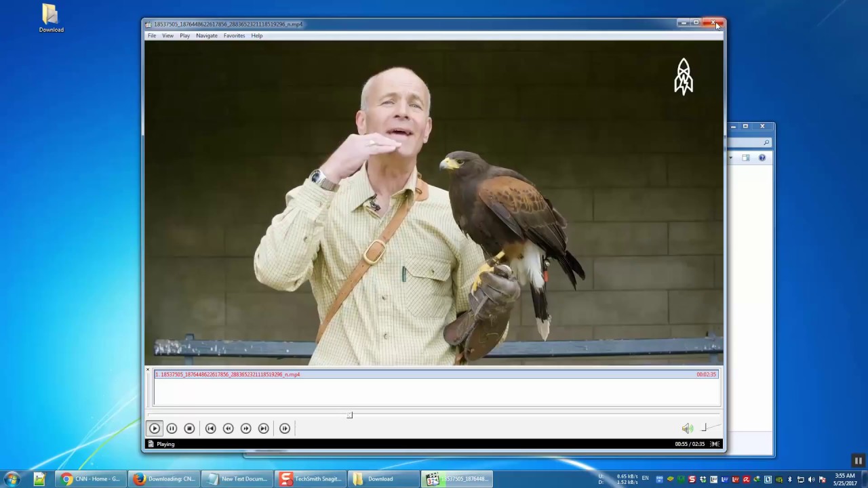Screen dimensions: 868x488
Task: Close the media player window
Action: coord(714,23)
